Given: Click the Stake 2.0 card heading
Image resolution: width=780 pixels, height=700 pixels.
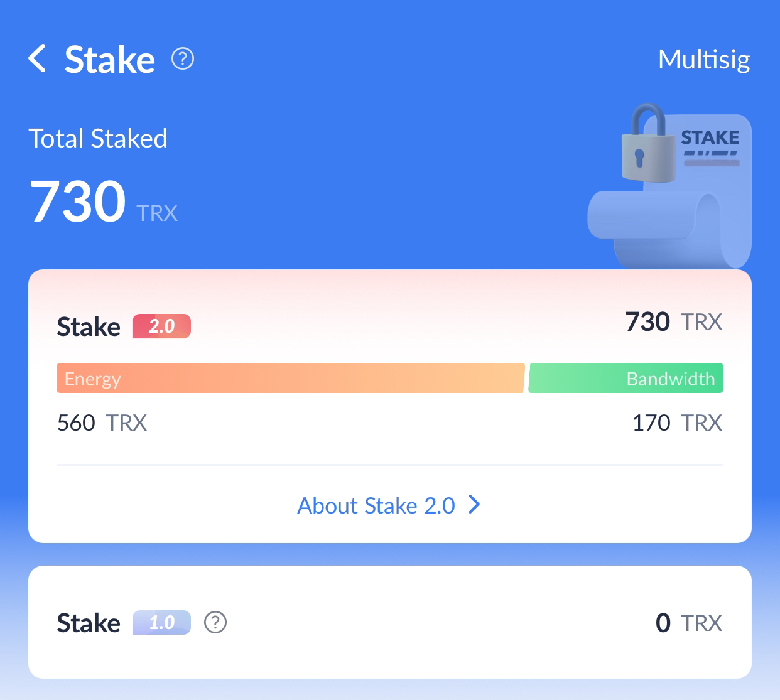Looking at the screenshot, I should coord(124,326).
